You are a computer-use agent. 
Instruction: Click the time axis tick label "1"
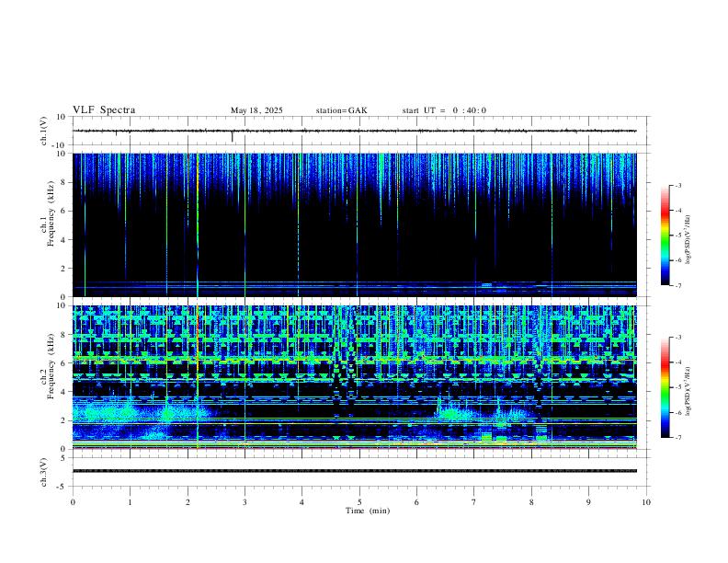pyautogui.click(x=130, y=502)
